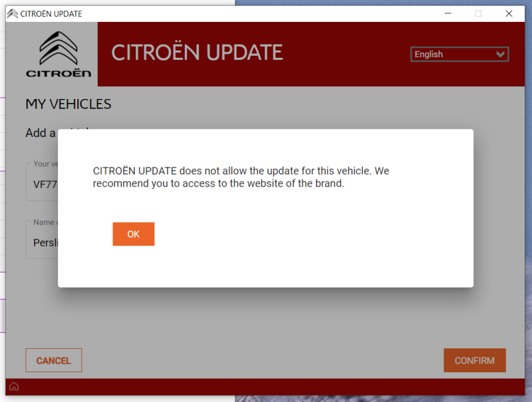Click the CANCEL button
532x402 pixels.
[x=54, y=360]
